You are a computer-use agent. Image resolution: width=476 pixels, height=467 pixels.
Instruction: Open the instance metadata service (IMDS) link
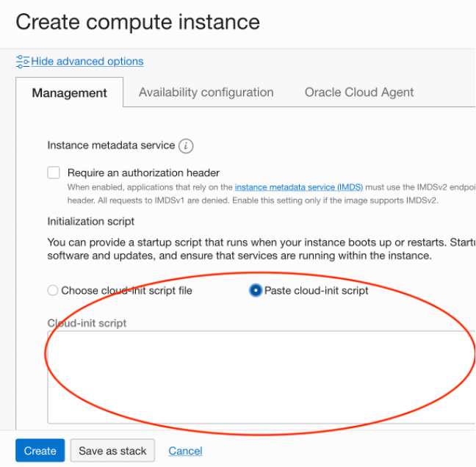(299, 187)
